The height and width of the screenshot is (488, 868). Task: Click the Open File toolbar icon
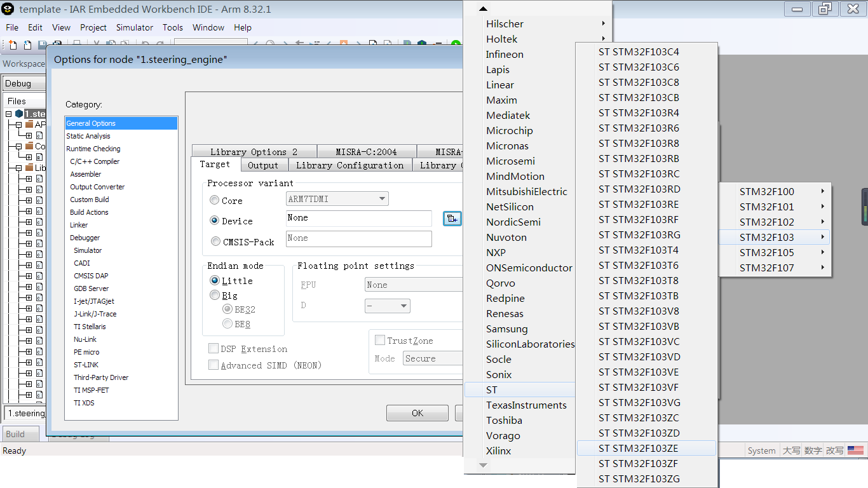[x=27, y=44]
